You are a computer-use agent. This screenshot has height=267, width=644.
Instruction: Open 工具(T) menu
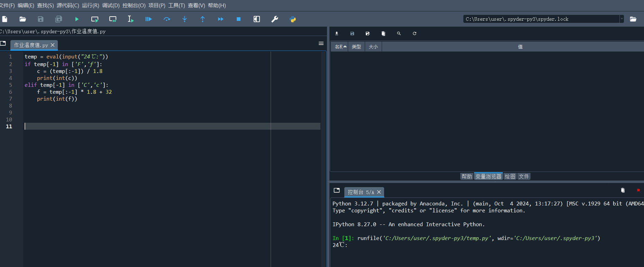[x=176, y=6]
